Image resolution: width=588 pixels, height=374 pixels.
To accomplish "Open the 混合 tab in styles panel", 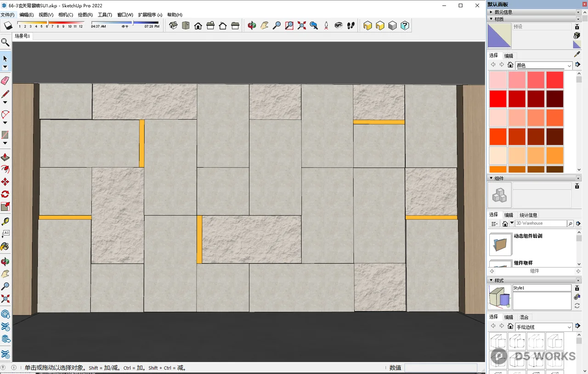I will tap(524, 317).
